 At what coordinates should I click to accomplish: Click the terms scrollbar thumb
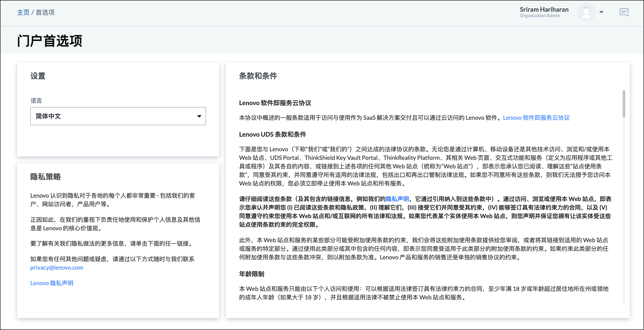click(624, 104)
